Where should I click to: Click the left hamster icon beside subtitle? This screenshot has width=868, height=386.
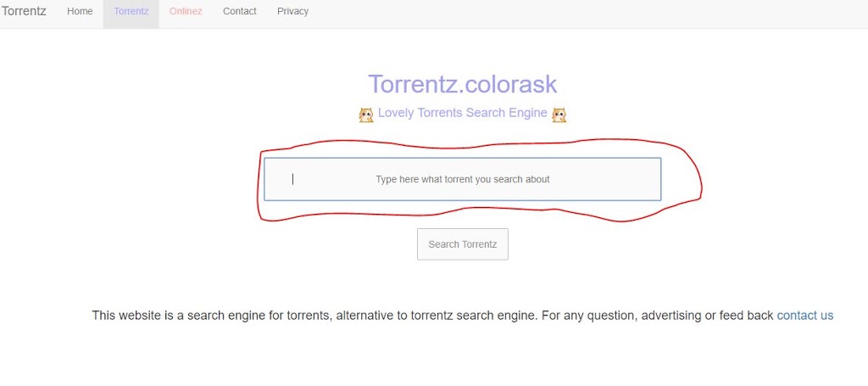[x=366, y=115]
